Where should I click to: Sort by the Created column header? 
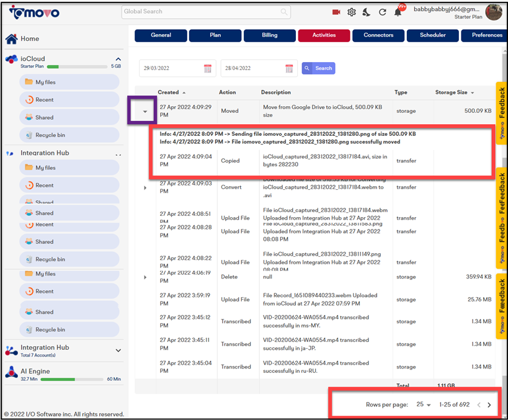(171, 92)
